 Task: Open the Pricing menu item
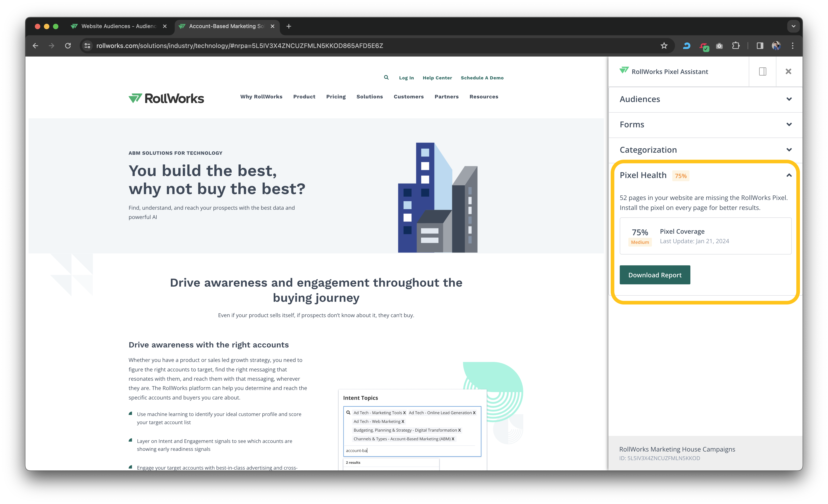tap(336, 97)
